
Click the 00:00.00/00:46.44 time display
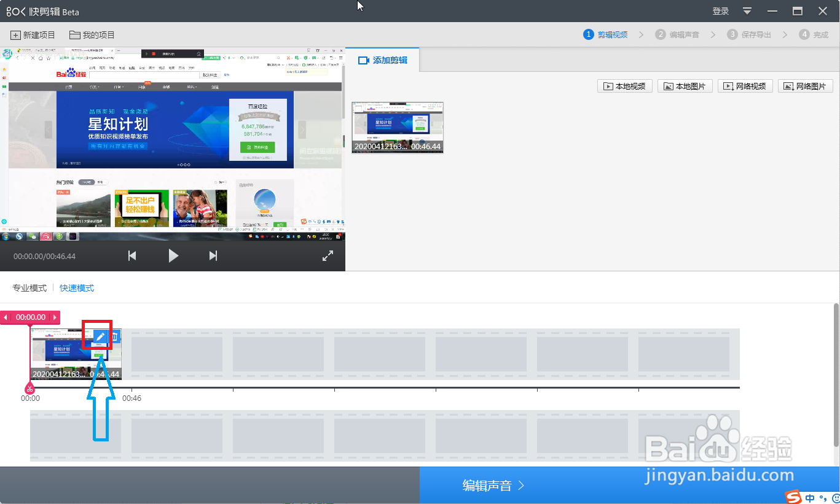tap(44, 256)
